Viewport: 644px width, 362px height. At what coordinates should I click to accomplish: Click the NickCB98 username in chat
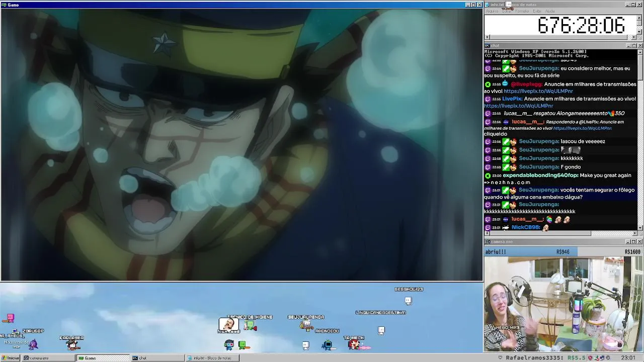(x=525, y=228)
